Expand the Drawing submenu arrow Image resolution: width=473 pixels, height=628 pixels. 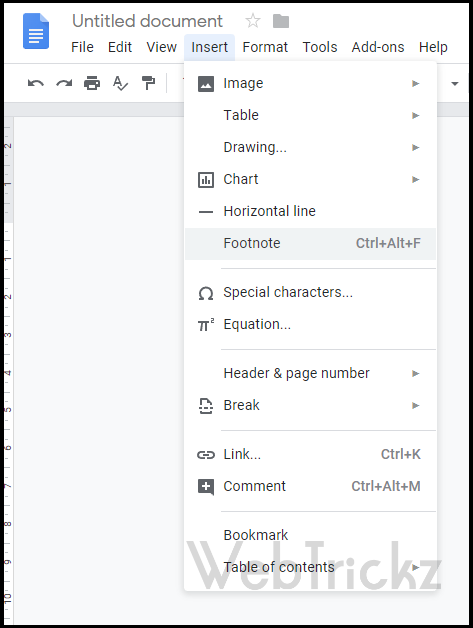pyautogui.click(x=416, y=147)
